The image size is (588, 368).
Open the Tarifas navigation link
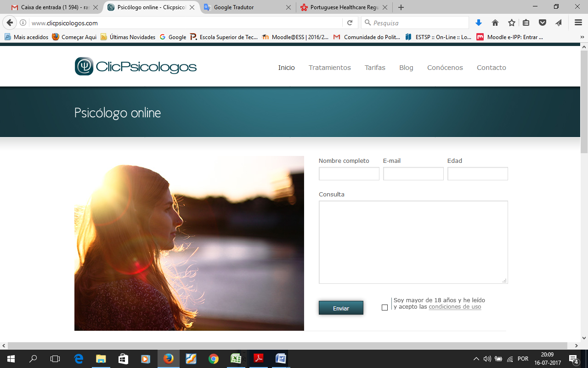(375, 68)
